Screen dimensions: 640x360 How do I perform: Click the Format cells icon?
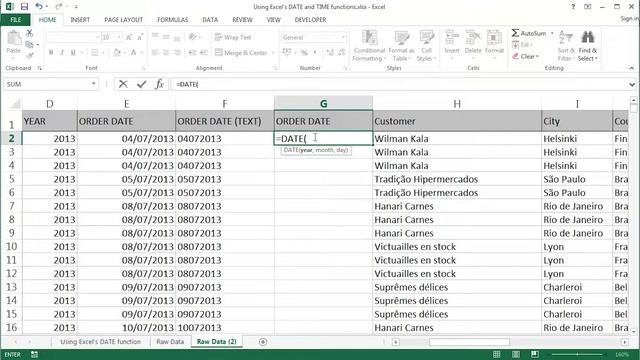pyautogui.click(x=494, y=38)
